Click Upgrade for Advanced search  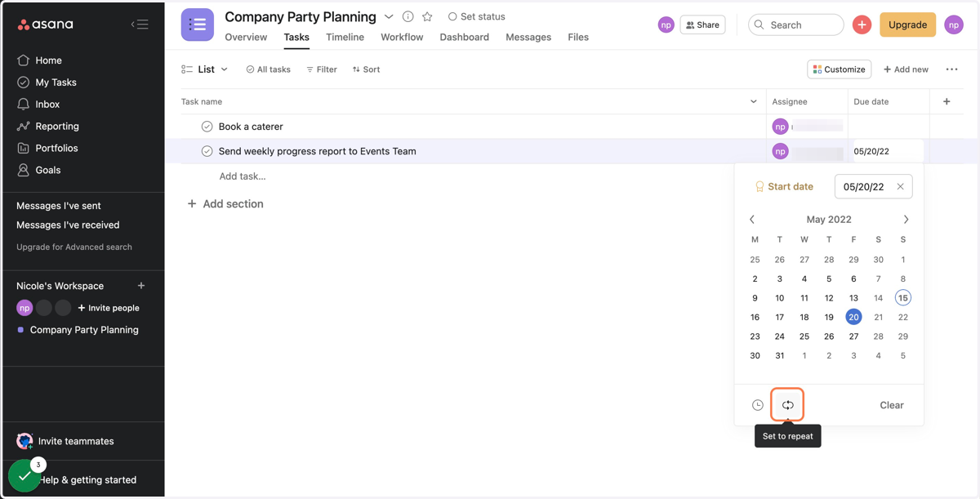pos(74,247)
